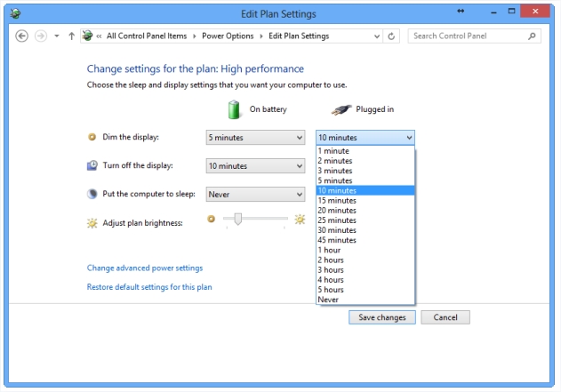Viewport: 561px width, 392px height.
Task: Refresh the address bar location
Action: 391,36
